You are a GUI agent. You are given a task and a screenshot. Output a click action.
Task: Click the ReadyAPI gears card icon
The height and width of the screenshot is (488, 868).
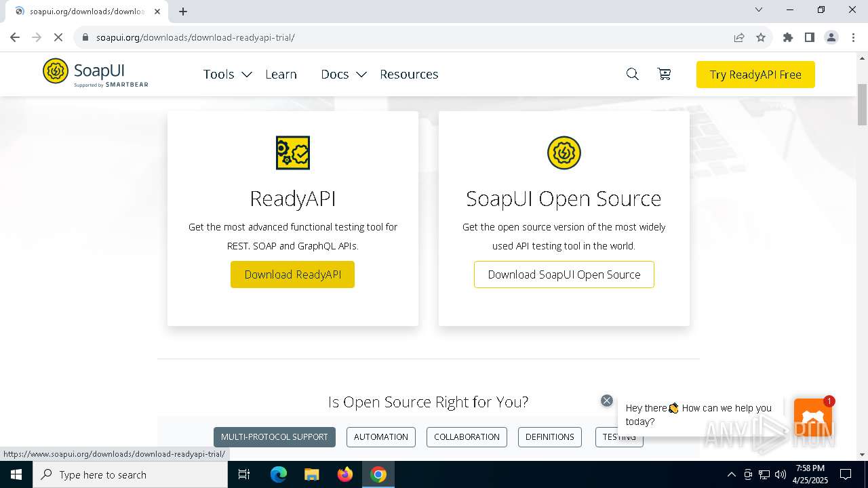tap(293, 152)
